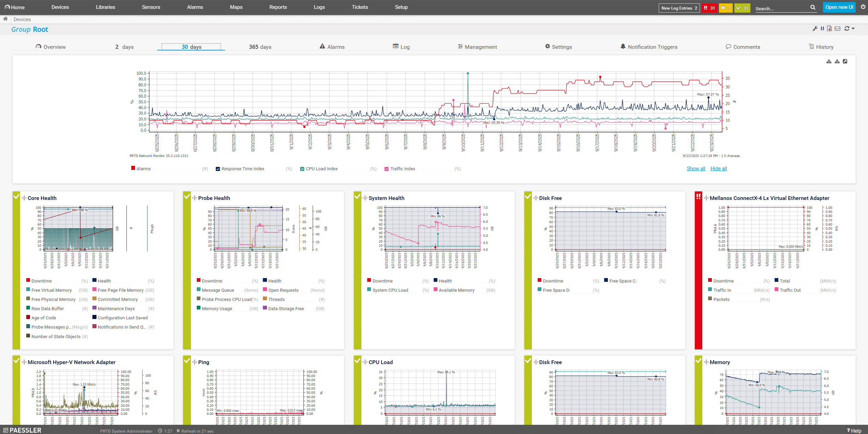Uncheck the Response Time Index checkbox
The height and width of the screenshot is (434, 868).
coord(218,169)
